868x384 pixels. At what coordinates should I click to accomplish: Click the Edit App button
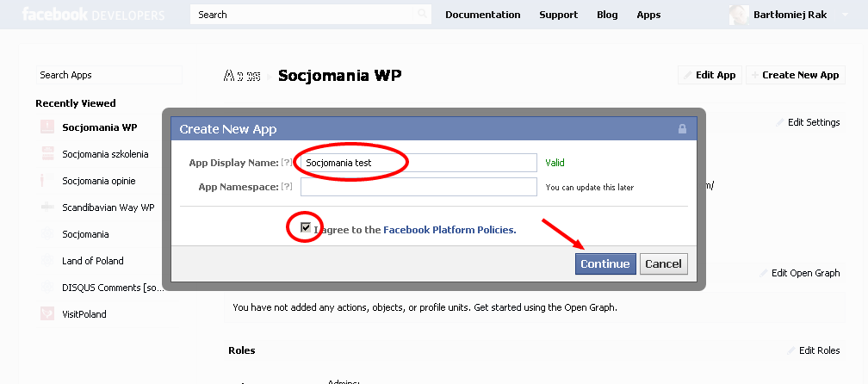[x=710, y=75]
